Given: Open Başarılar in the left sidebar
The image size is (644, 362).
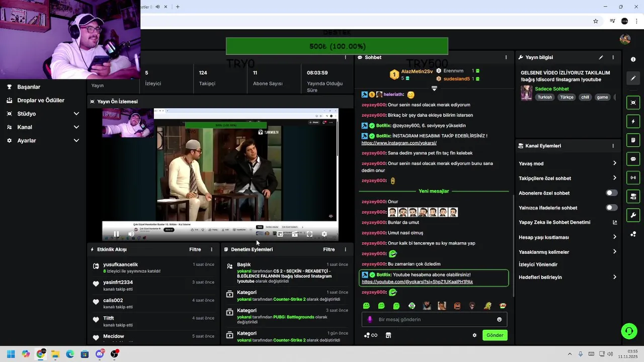Looking at the screenshot, I should click(29, 87).
